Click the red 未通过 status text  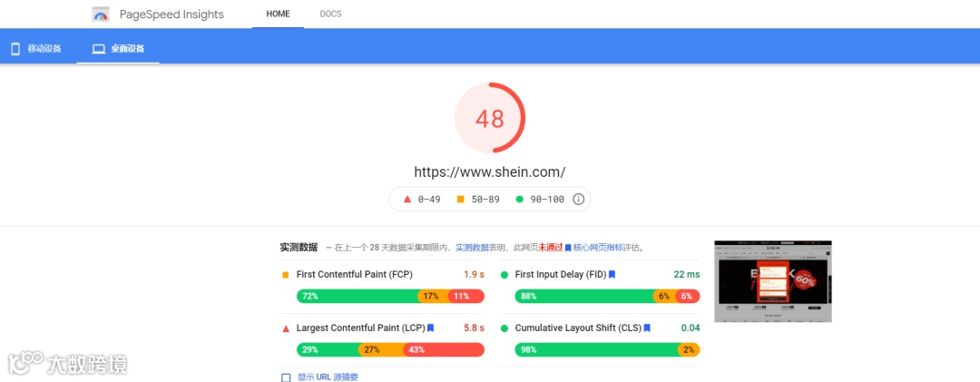(551, 248)
